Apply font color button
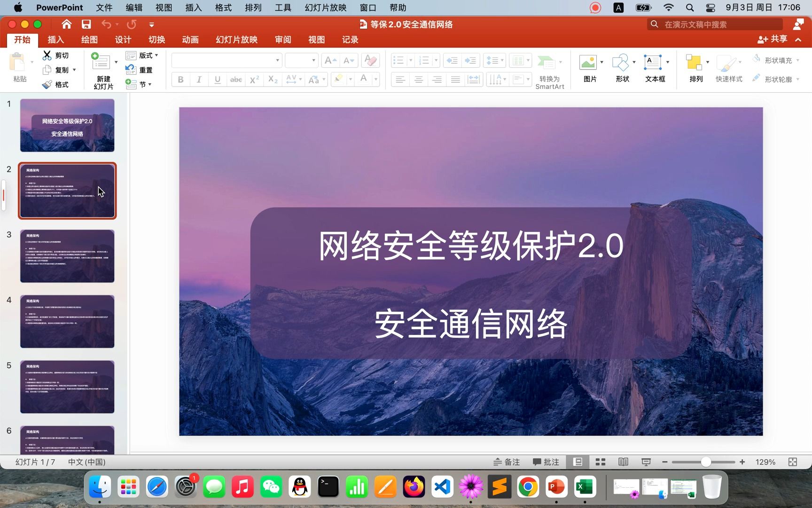The height and width of the screenshot is (508, 812). [363, 79]
